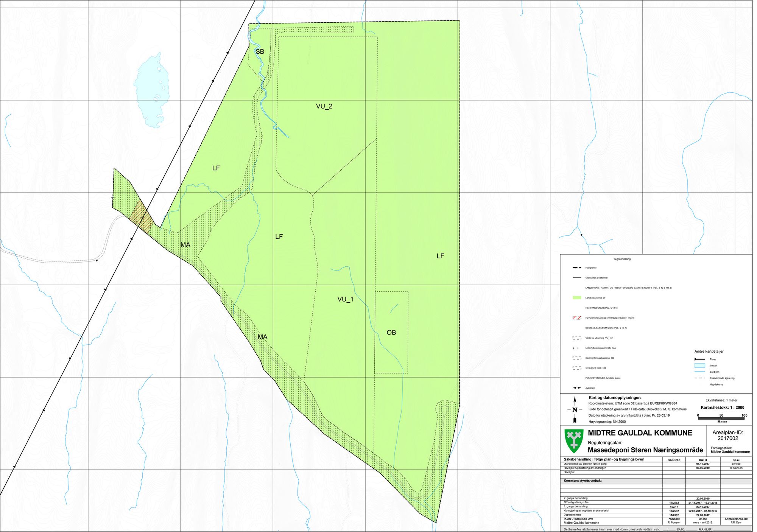Click the VU_2 label on the map
The height and width of the screenshot is (532, 757).
tap(324, 106)
